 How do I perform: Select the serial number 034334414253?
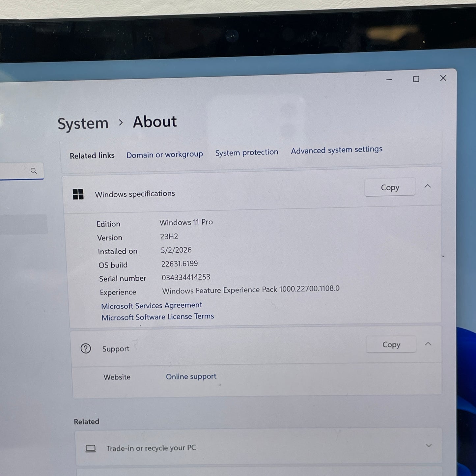coord(186,277)
